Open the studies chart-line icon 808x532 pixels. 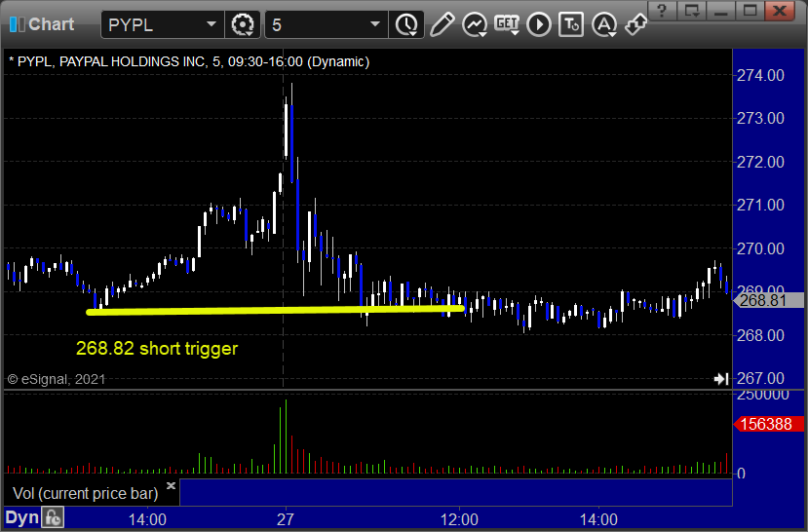475,24
